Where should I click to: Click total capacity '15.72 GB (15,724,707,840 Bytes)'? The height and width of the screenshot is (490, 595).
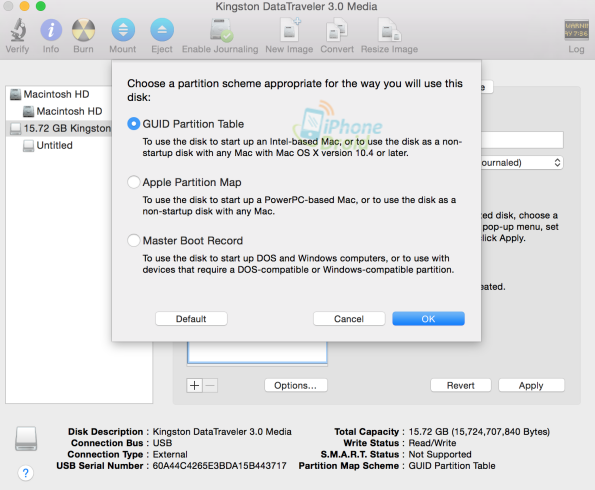479,432
